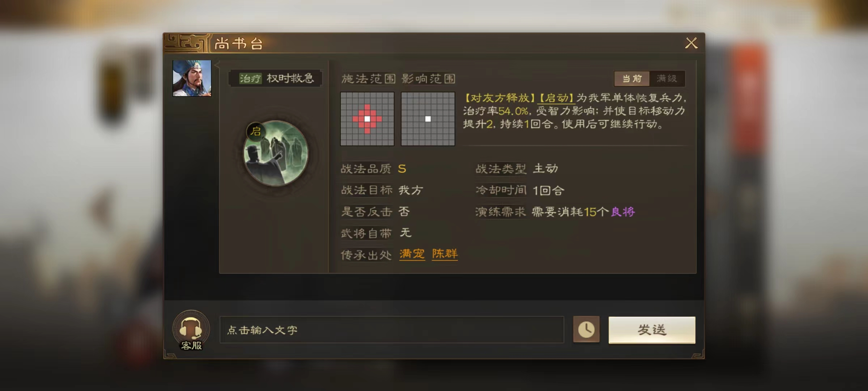The width and height of the screenshot is (868, 391).
Task: Click the 发送 send button
Action: [x=652, y=330]
